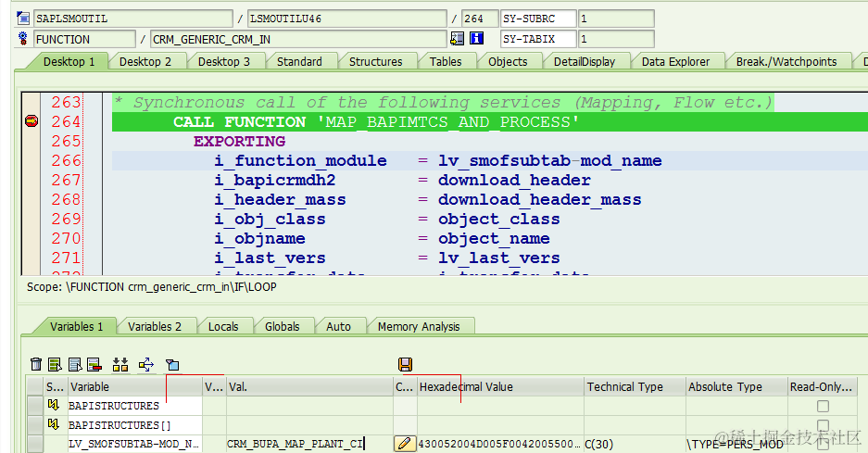Viewport: 868px width, 453px height.
Task: Click the Read-Only column header
Action: pos(822,386)
